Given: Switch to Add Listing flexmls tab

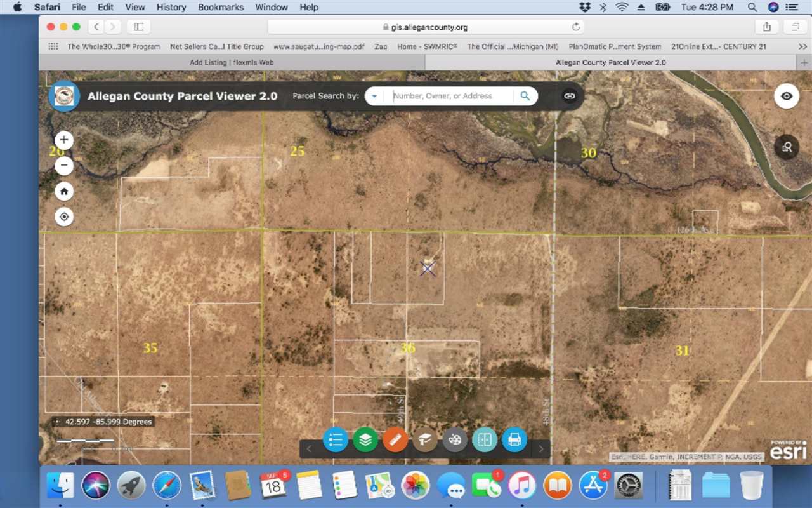Looking at the screenshot, I should [x=232, y=62].
